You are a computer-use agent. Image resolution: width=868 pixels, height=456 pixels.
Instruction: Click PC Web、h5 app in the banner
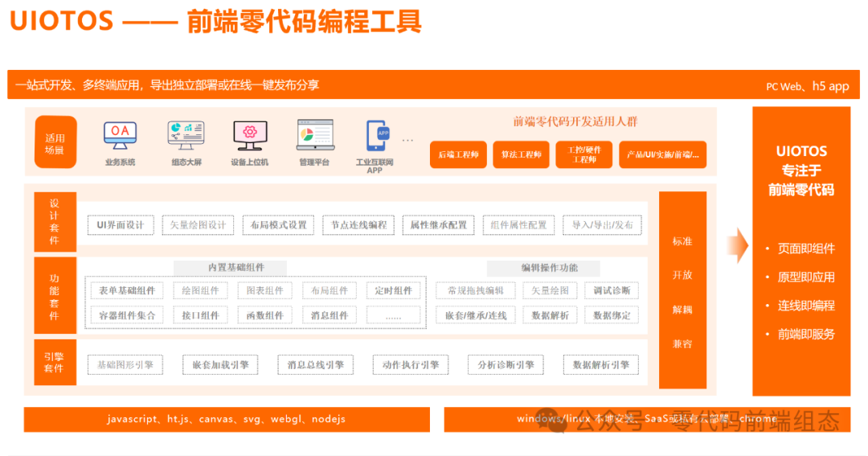point(808,86)
